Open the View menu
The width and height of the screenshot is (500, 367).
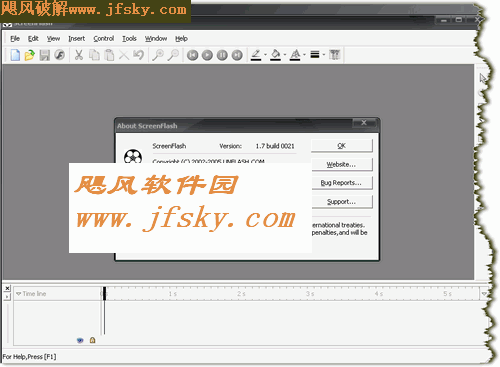click(53, 39)
